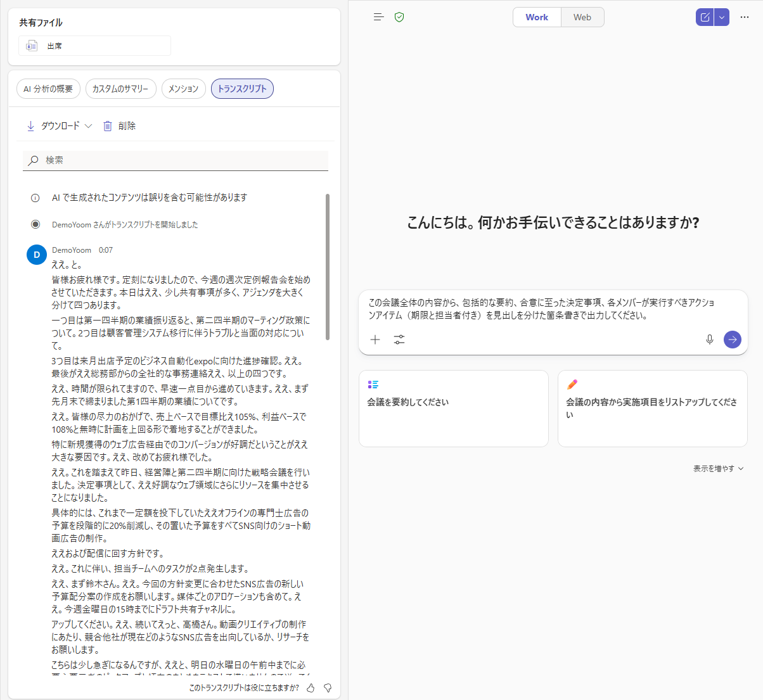Expand 表示を増やす to show more
The image size is (763, 700).
coord(718,469)
